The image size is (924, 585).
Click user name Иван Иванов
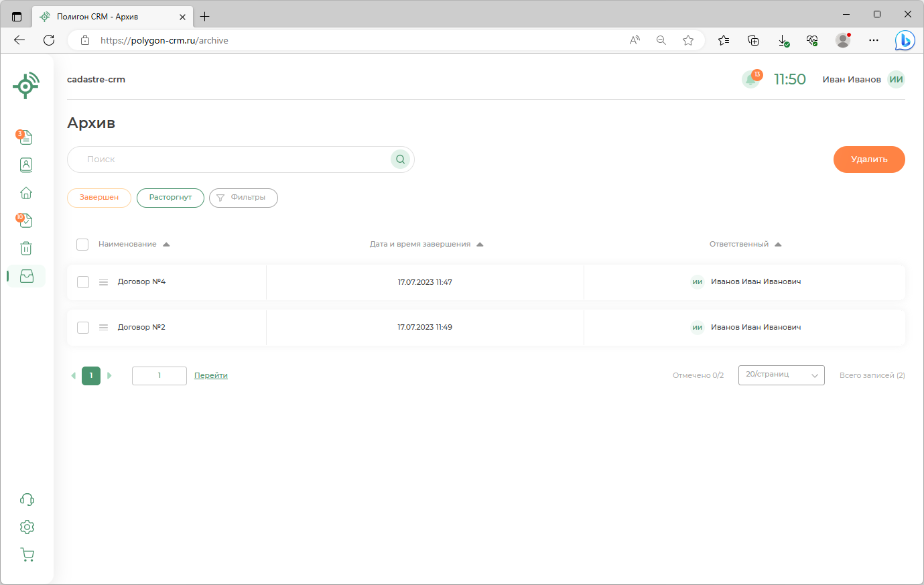pyautogui.click(x=852, y=80)
